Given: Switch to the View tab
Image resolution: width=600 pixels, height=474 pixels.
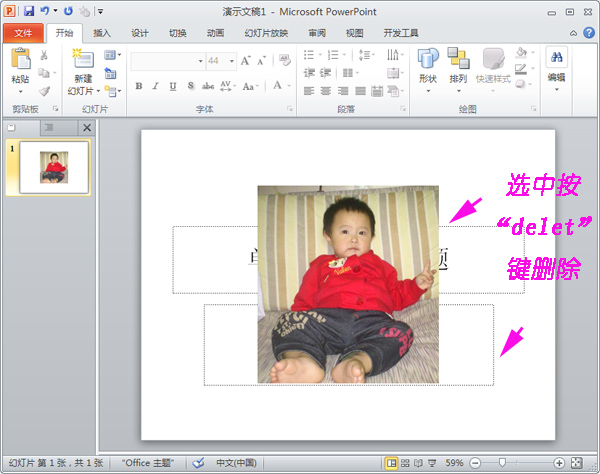Looking at the screenshot, I should point(355,33).
